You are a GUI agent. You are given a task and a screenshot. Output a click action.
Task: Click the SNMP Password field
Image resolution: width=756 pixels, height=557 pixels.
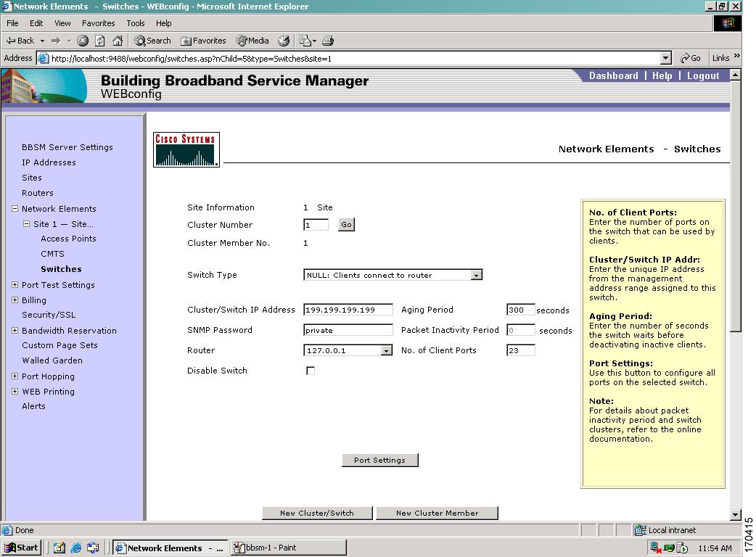(x=348, y=330)
